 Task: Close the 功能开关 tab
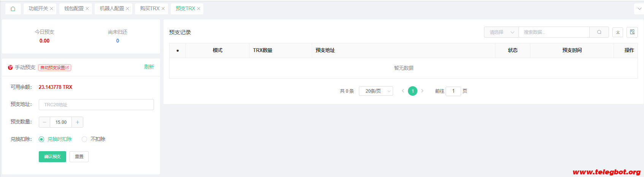point(52,9)
